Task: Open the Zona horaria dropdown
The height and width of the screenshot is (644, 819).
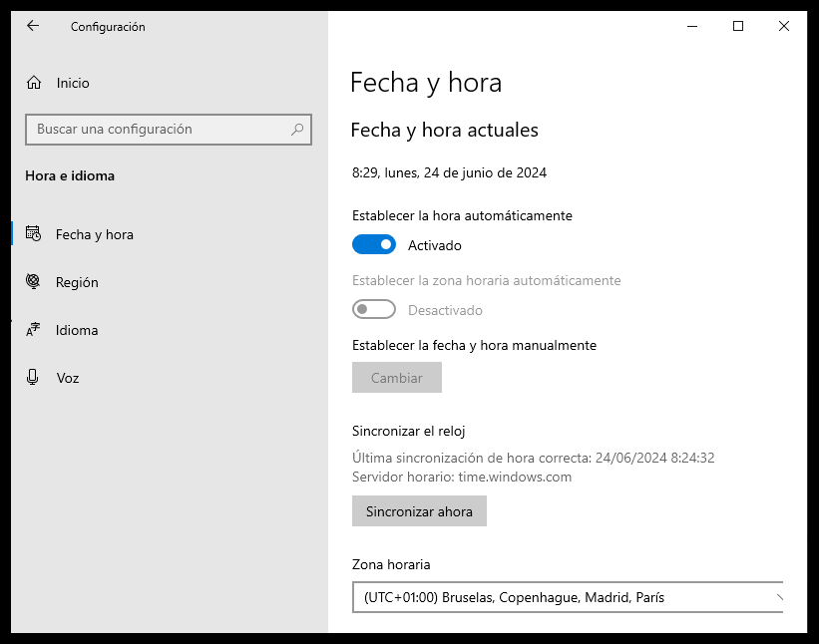Action: coord(568,597)
